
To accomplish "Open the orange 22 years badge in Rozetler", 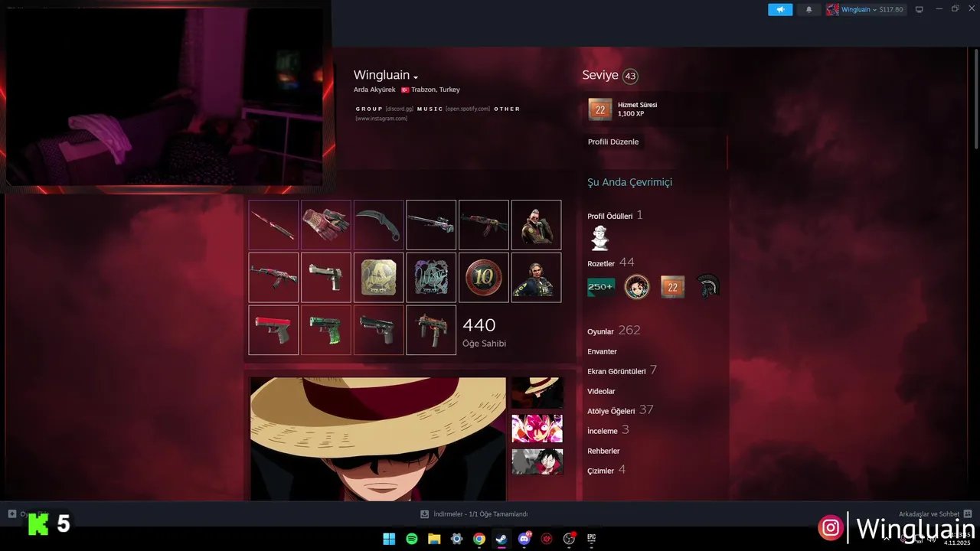I will (x=672, y=287).
